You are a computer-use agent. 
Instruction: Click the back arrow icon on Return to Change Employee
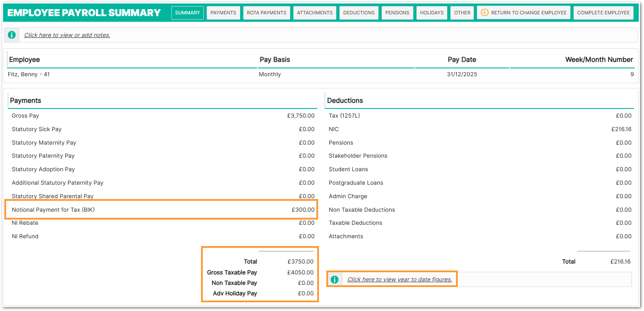[484, 13]
